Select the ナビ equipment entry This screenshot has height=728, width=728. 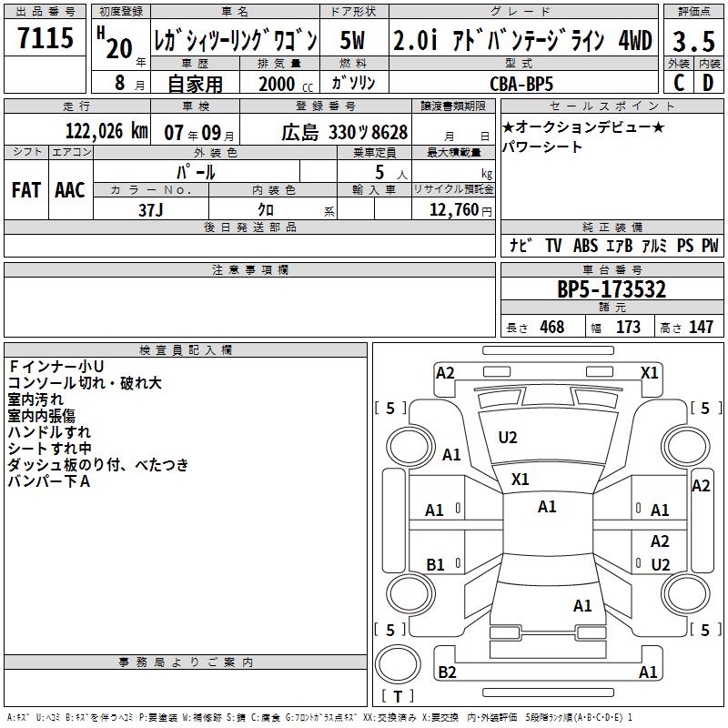click(521, 245)
